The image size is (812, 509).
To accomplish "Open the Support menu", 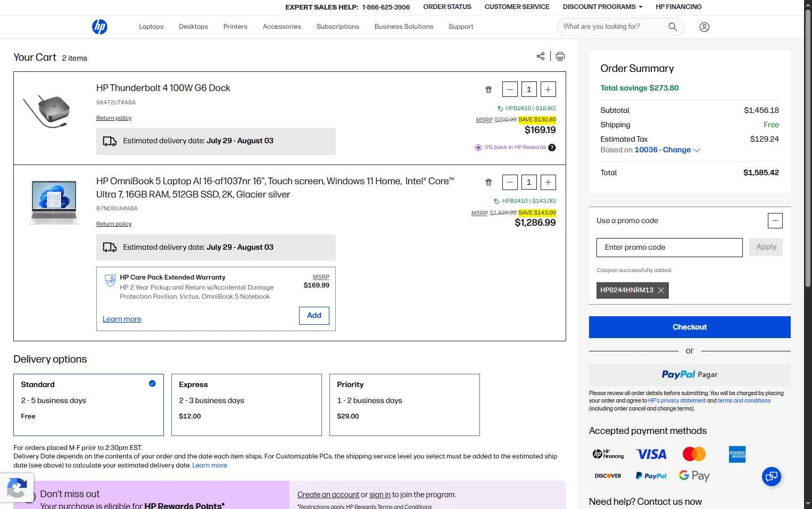I will click(x=461, y=27).
